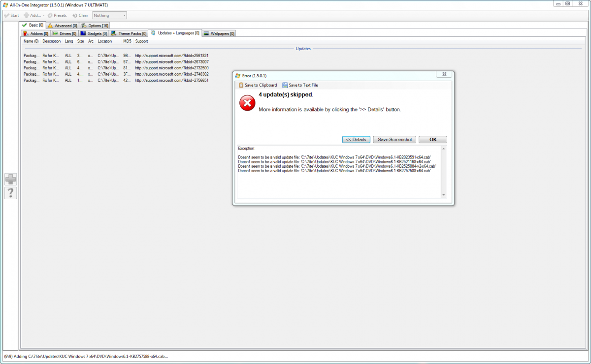This screenshot has width=591, height=364.
Task: Open the Options [16] tab
Action: 95,26
